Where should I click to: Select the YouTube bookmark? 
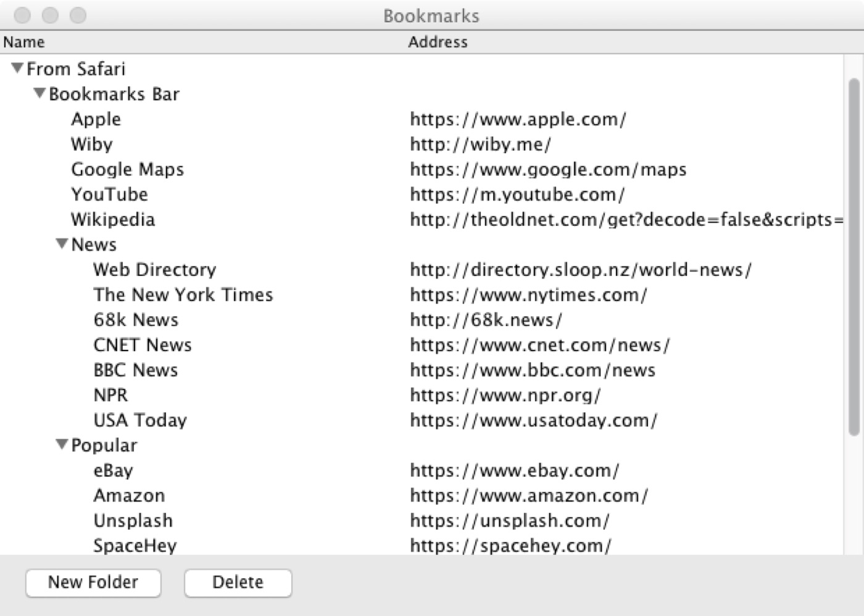pyautogui.click(x=110, y=194)
